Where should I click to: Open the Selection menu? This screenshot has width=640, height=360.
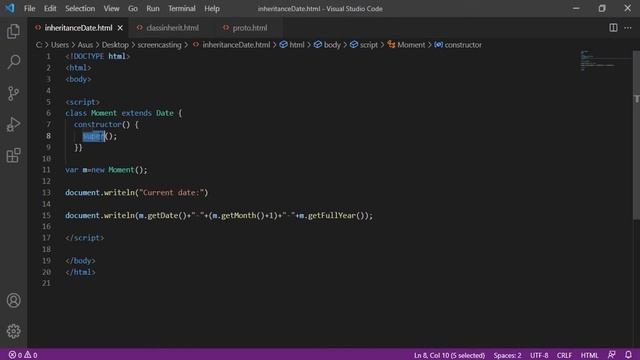80,9
